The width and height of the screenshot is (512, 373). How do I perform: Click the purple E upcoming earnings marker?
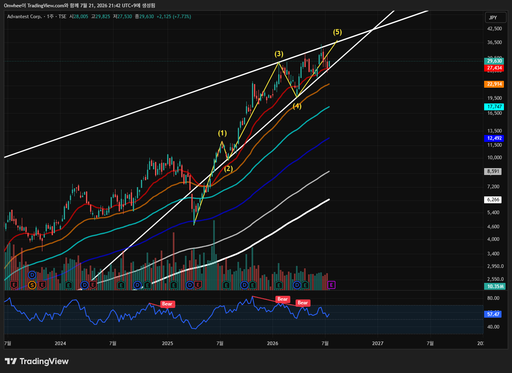coord(331,285)
